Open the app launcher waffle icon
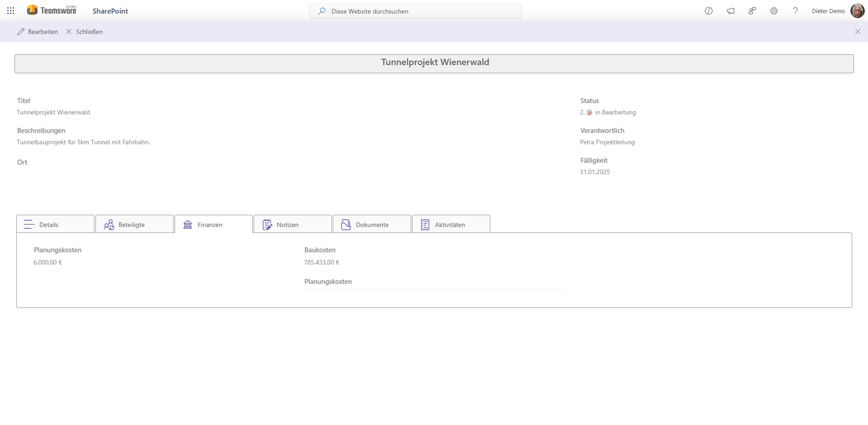Image resolution: width=868 pixels, height=425 pixels. coord(11,11)
